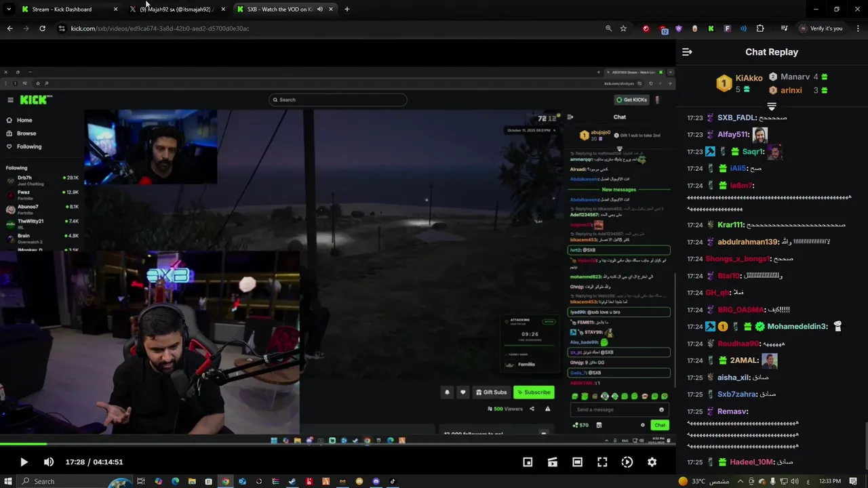Play the VOD video

23,462
